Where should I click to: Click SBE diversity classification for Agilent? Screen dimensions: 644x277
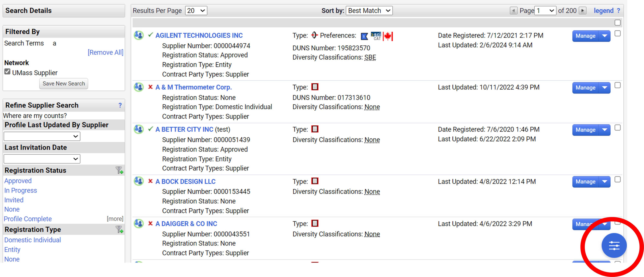tap(370, 57)
